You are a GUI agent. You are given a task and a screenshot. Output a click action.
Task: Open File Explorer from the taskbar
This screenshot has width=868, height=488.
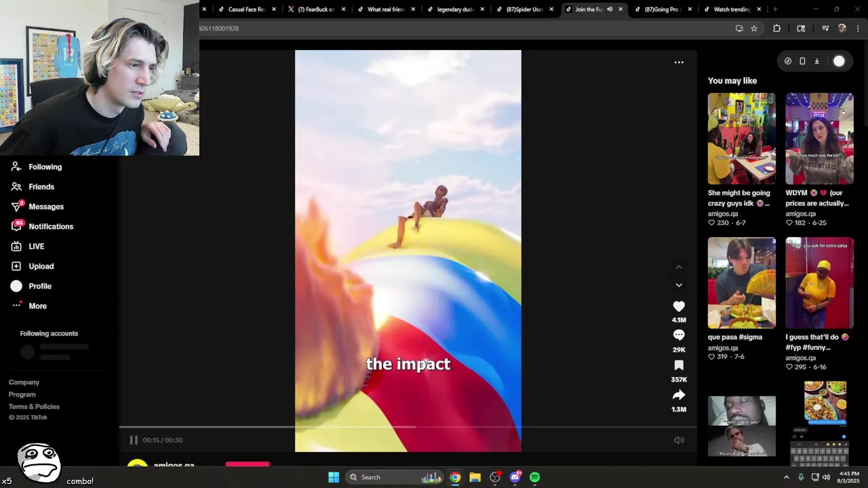tap(475, 477)
